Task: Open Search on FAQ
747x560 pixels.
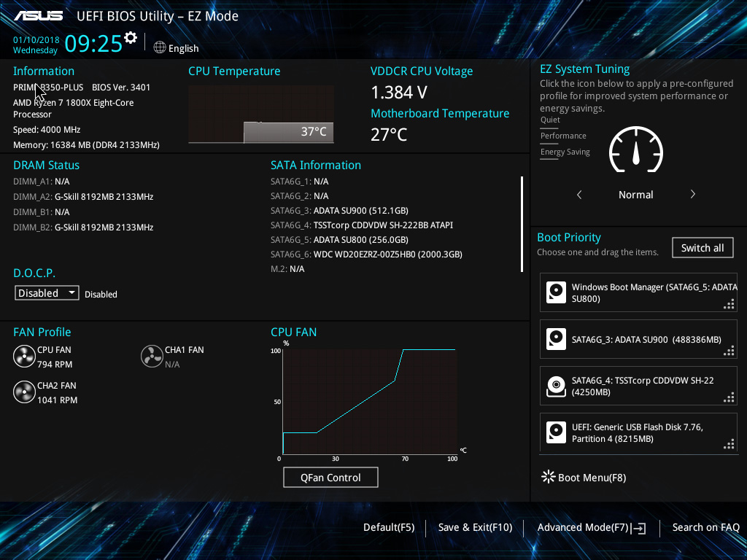Action: point(705,528)
